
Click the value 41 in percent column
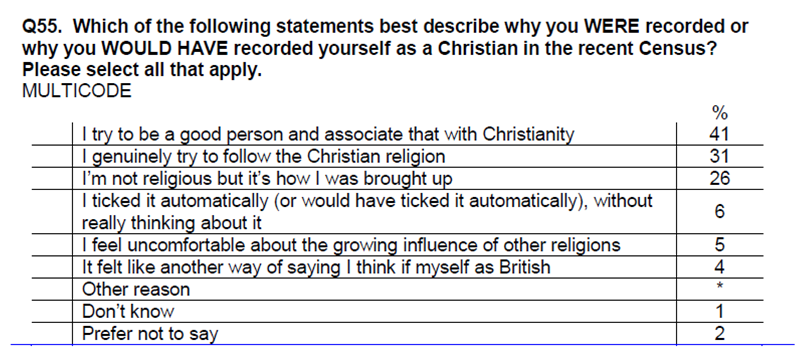[x=719, y=134]
